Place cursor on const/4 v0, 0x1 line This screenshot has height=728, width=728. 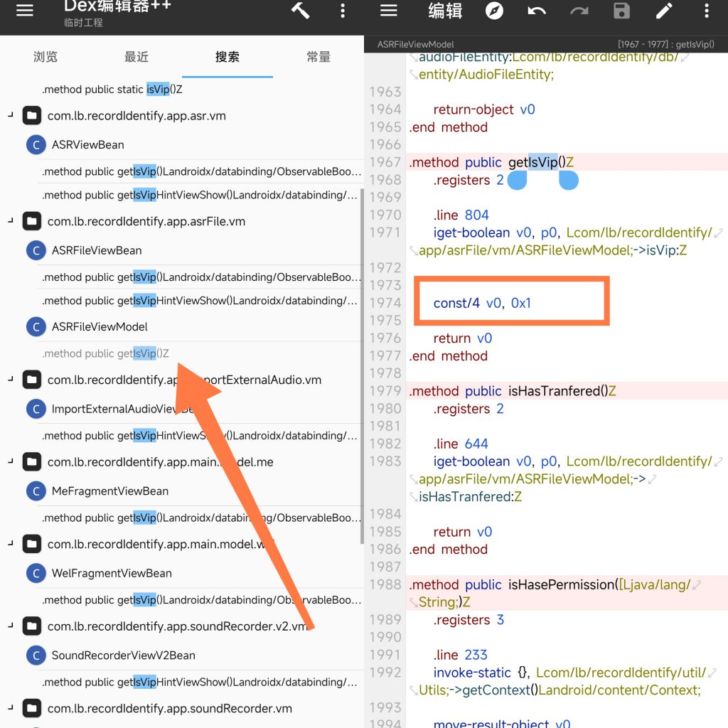482,303
